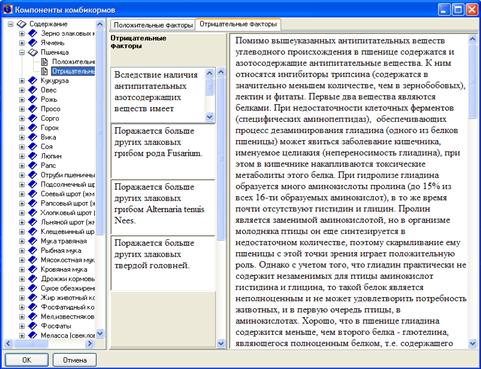Image resolution: width=481 pixels, height=369 pixels.
Task: Click up arrow of factors list scrollbar
Action: [x=221, y=72]
